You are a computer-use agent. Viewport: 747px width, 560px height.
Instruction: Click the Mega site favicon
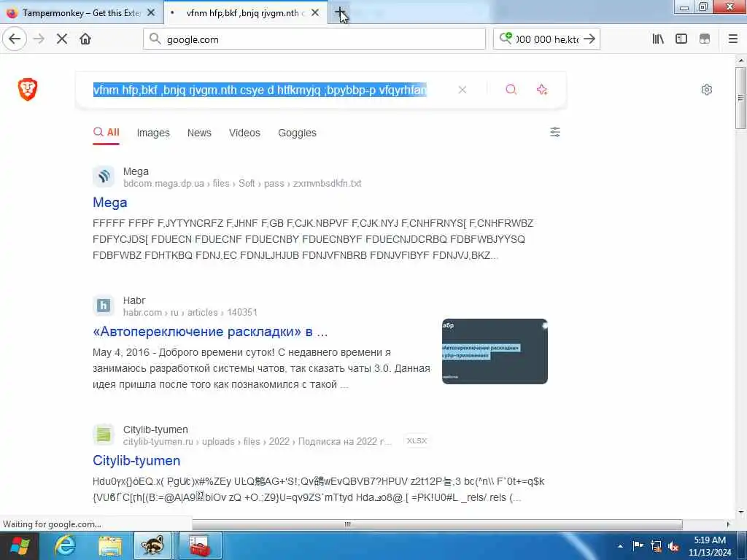(x=104, y=176)
